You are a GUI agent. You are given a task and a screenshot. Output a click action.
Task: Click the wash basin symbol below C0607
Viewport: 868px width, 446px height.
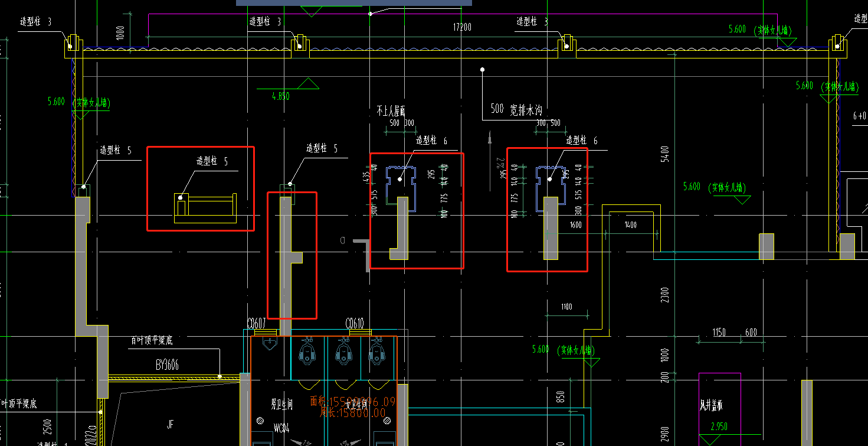pyautogui.click(x=270, y=344)
